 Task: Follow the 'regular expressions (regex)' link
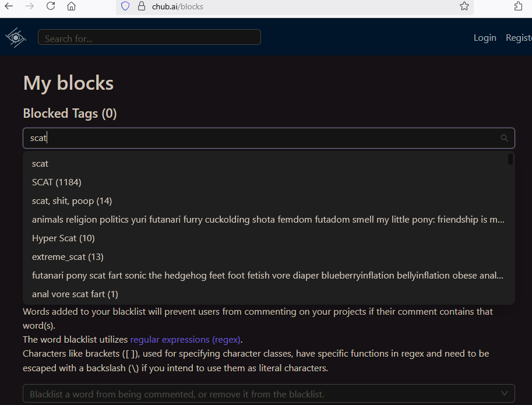[x=185, y=340]
